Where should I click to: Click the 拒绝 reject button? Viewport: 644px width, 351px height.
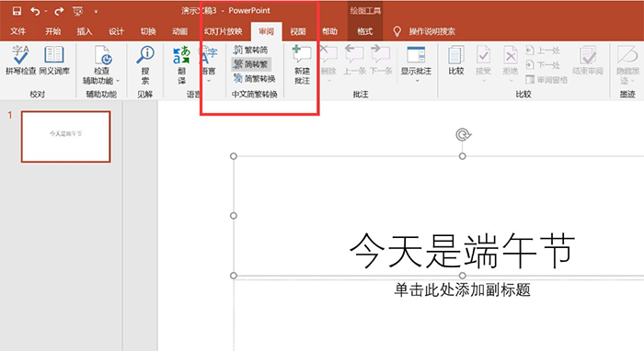pos(511,60)
